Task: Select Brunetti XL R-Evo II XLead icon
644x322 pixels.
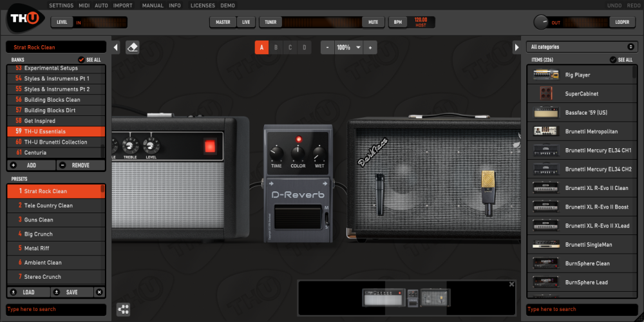Action: click(546, 226)
